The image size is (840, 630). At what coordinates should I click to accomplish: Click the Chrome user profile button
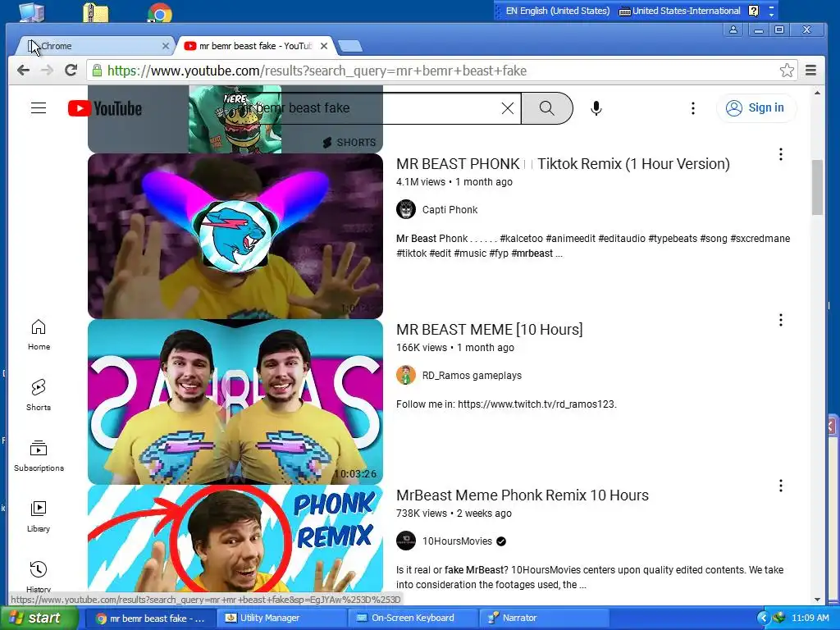pyautogui.click(x=733, y=30)
